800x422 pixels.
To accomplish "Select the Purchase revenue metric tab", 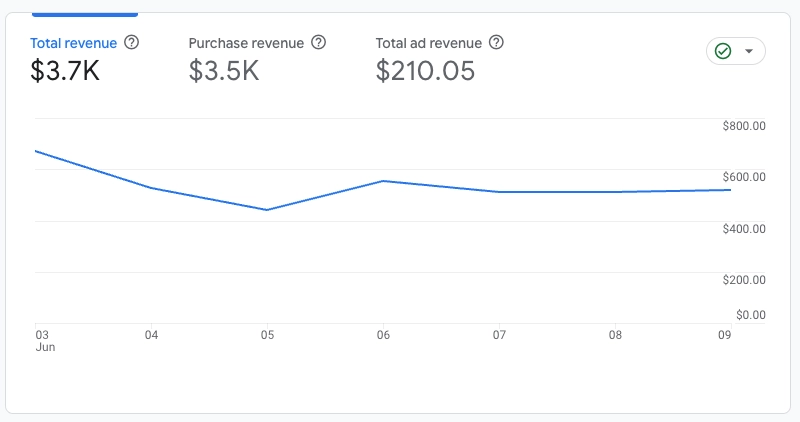I will pos(248,43).
